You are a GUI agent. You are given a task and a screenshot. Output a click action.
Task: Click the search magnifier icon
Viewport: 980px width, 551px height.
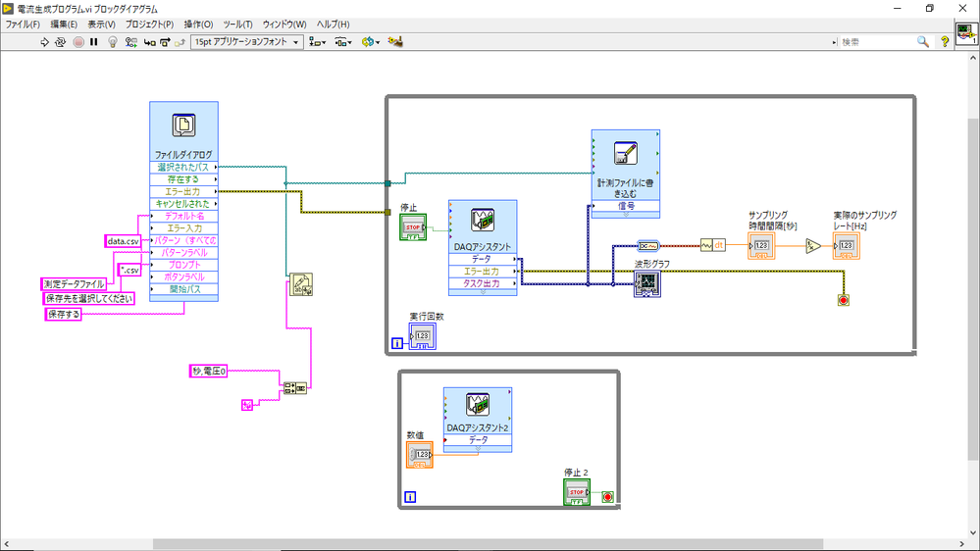pyautogui.click(x=922, y=42)
